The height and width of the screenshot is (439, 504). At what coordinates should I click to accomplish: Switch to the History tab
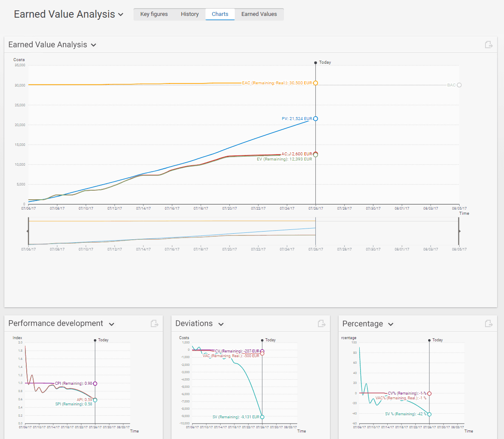click(x=190, y=14)
